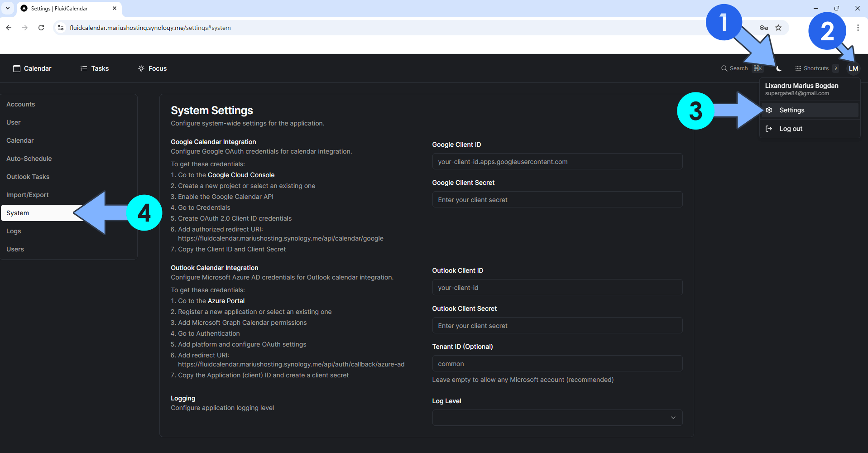Open Outlook Tasks settings section
Viewport: 868px width, 453px height.
(x=69, y=177)
